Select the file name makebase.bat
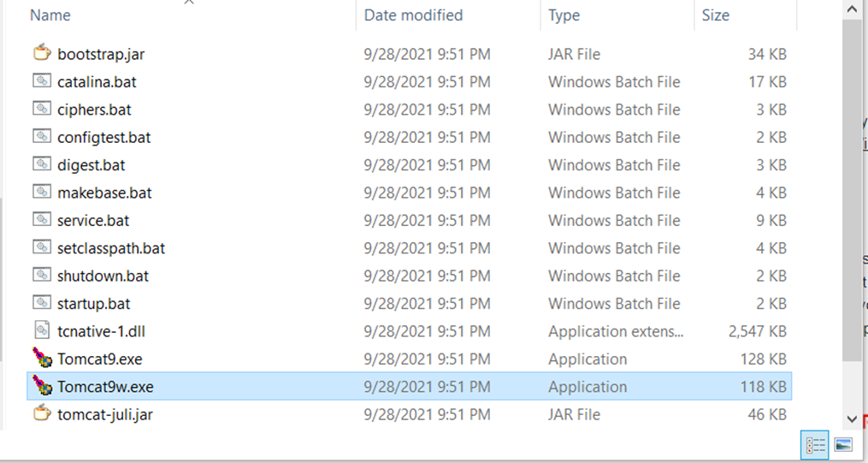Image resolution: width=868 pixels, height=463 pixels. click(x=104, y=193)
